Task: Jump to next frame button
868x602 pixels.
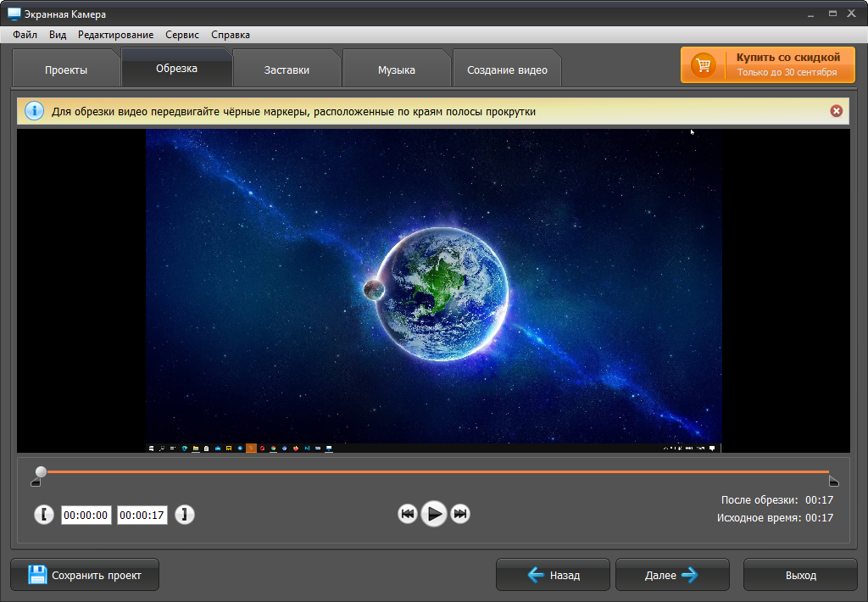Action: [x=460, y=514]
